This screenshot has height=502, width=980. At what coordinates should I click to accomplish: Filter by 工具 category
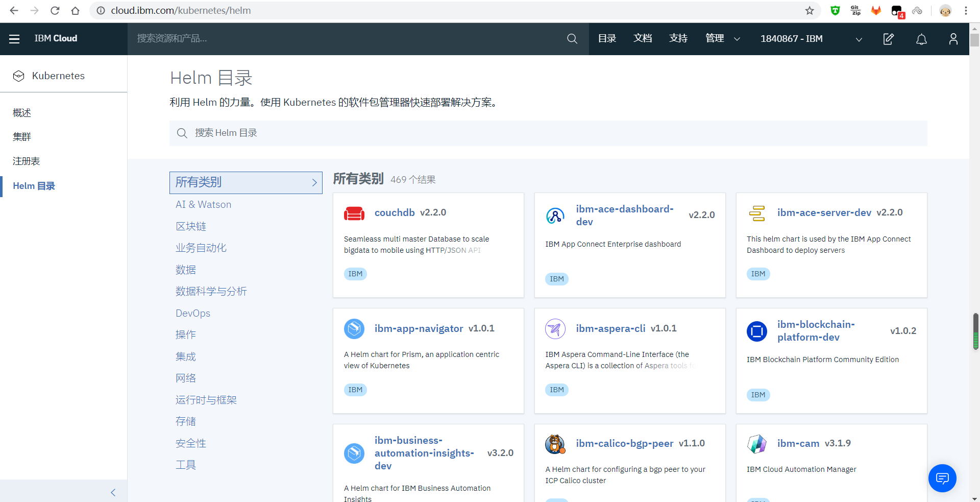click(x=186, y=465)
